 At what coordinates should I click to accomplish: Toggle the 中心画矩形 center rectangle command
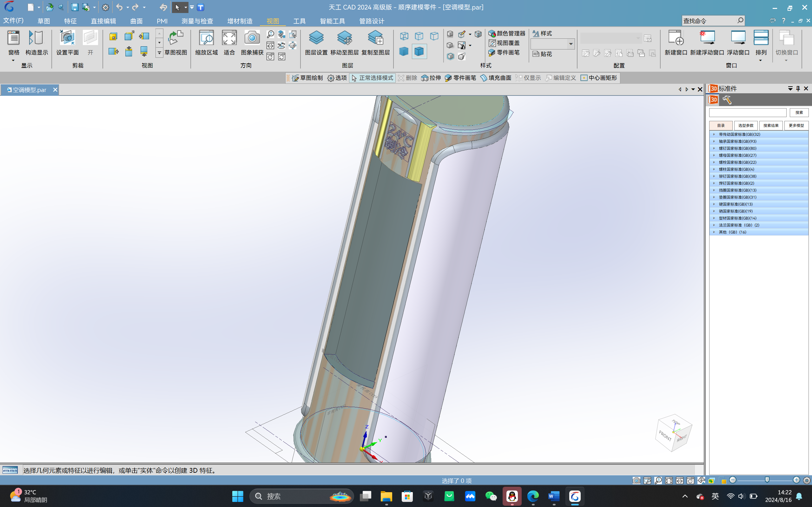(599, 78)
